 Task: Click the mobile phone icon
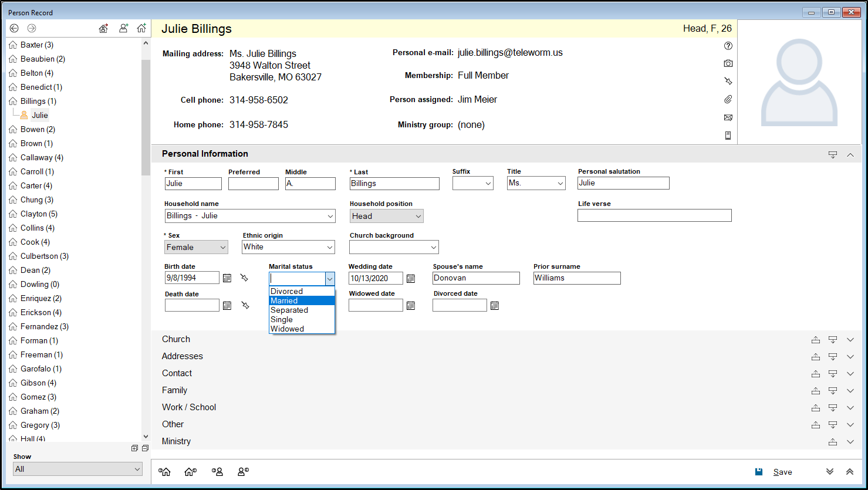[x=728, y=136]
